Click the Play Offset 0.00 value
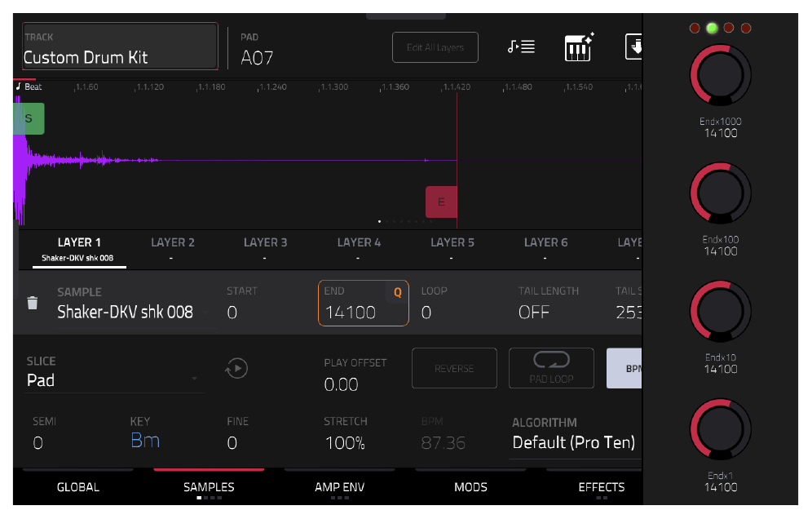Screen dimensions: 812x519 (x=341, y=384)
